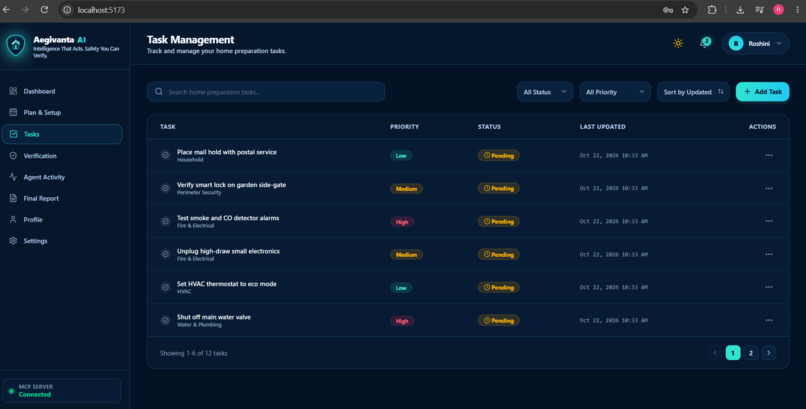Click the MCP Server Connected status

(62, 391)
